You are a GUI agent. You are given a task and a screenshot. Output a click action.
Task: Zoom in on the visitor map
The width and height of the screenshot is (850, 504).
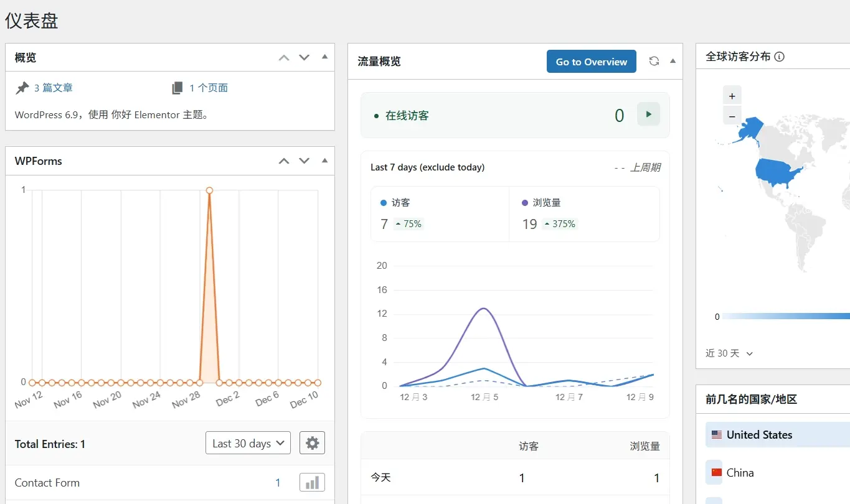click(732, 96)
